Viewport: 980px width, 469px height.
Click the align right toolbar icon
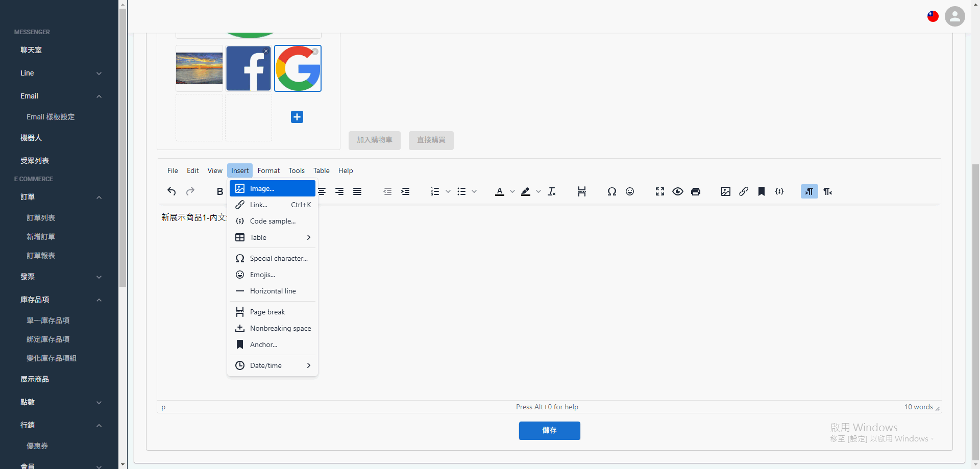tap(339, 191)
